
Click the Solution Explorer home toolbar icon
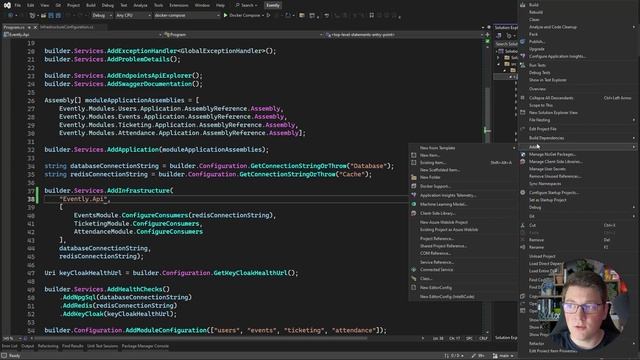(499, 36)
